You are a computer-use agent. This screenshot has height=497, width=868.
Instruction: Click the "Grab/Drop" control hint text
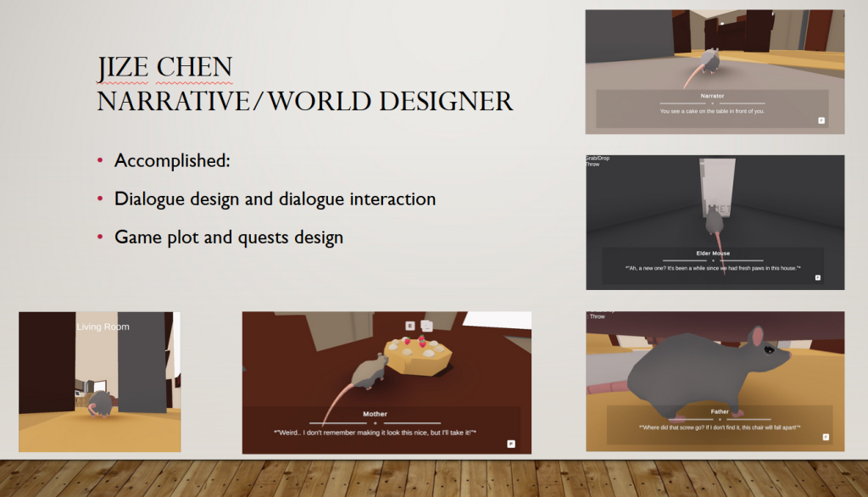[x=598, y=158]
